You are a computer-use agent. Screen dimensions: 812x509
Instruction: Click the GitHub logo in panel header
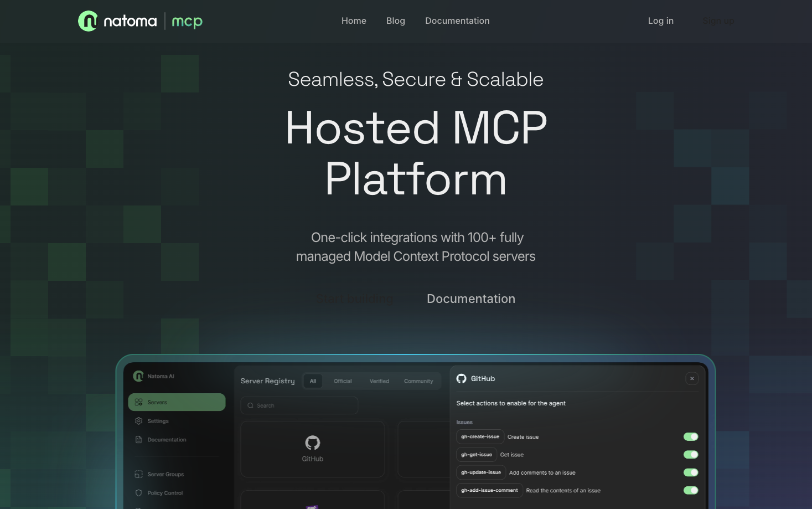461,379
